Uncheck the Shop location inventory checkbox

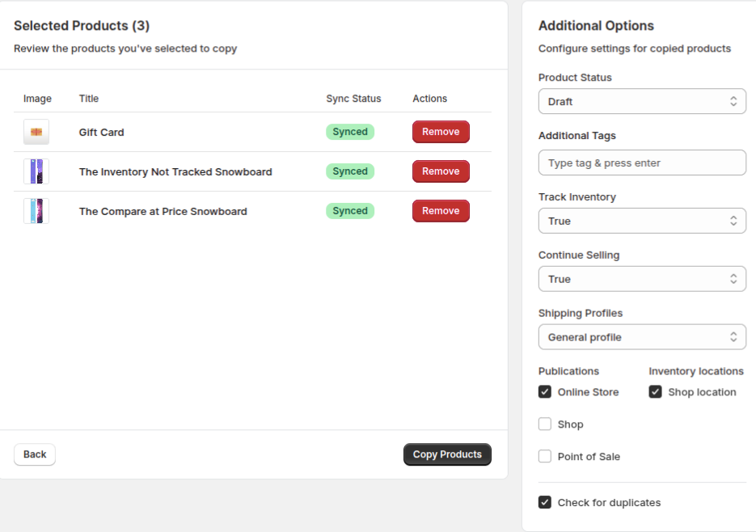pyautogui.click(x=655, y=391)
